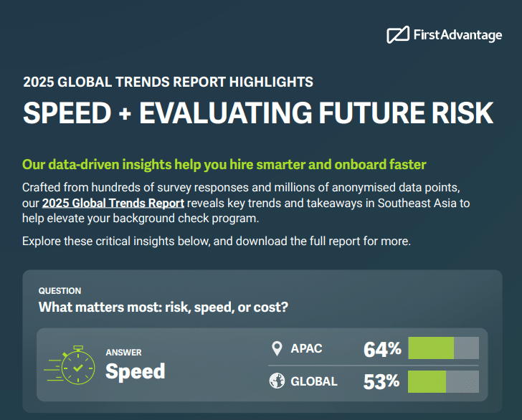Viewport: 522px width, 420px height.
Task: Click the 64% percentage value
Action: (x=382, y=349)
